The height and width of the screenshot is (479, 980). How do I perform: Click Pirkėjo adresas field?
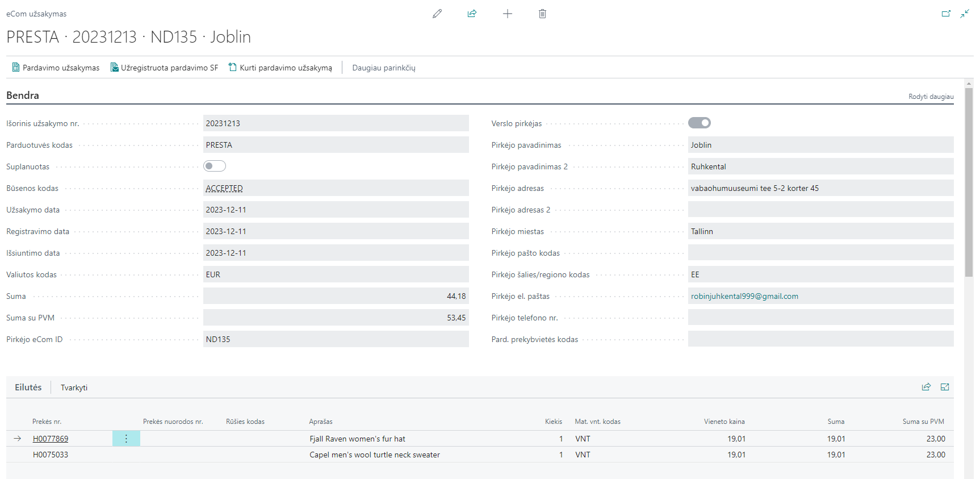click(821, 188)
